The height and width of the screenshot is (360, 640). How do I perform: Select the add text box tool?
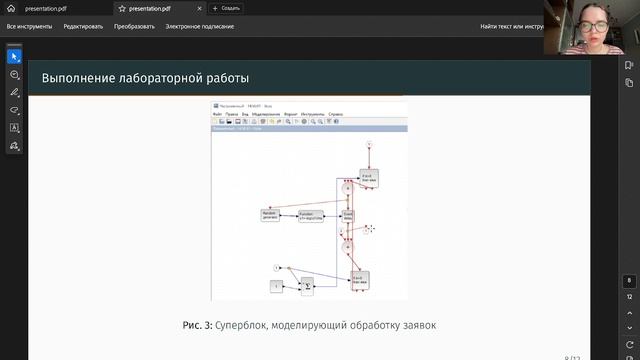tap(14, 128)
